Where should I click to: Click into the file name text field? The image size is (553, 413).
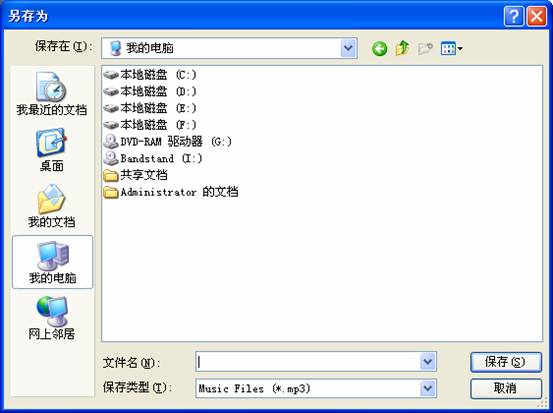(308, 362)
